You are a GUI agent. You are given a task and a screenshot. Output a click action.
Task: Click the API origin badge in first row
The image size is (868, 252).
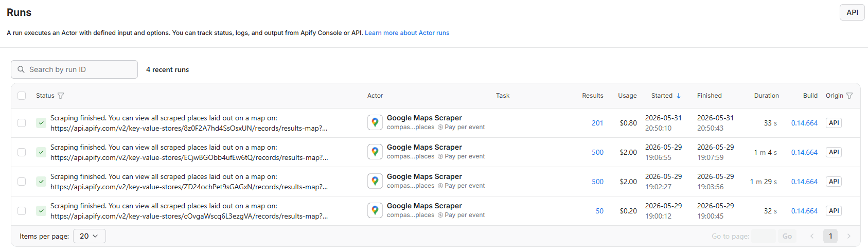coord(834,123)
